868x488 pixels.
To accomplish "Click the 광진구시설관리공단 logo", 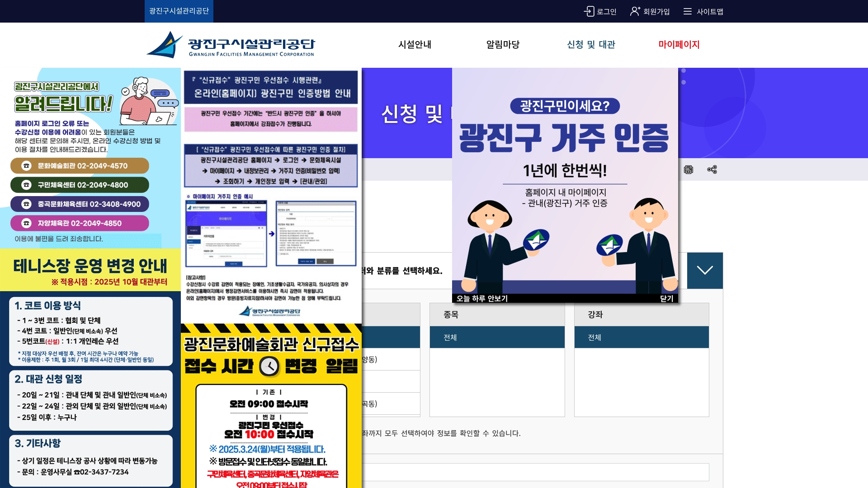I will pos(231,44).
